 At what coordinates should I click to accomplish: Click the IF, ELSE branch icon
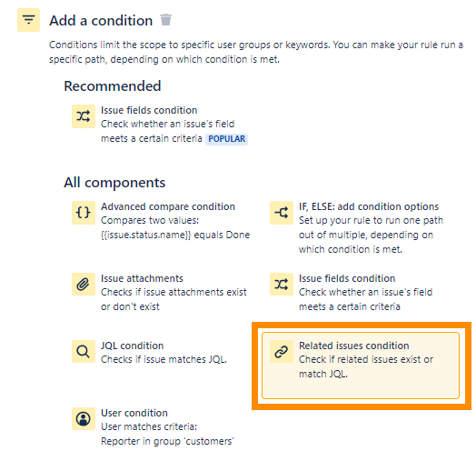pyautogui.click(x=282, y=213)
